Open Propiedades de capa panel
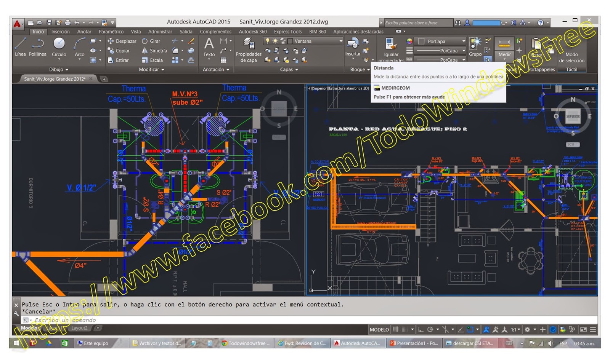Viewport: 610px width, 364px height. click(249, 50)
